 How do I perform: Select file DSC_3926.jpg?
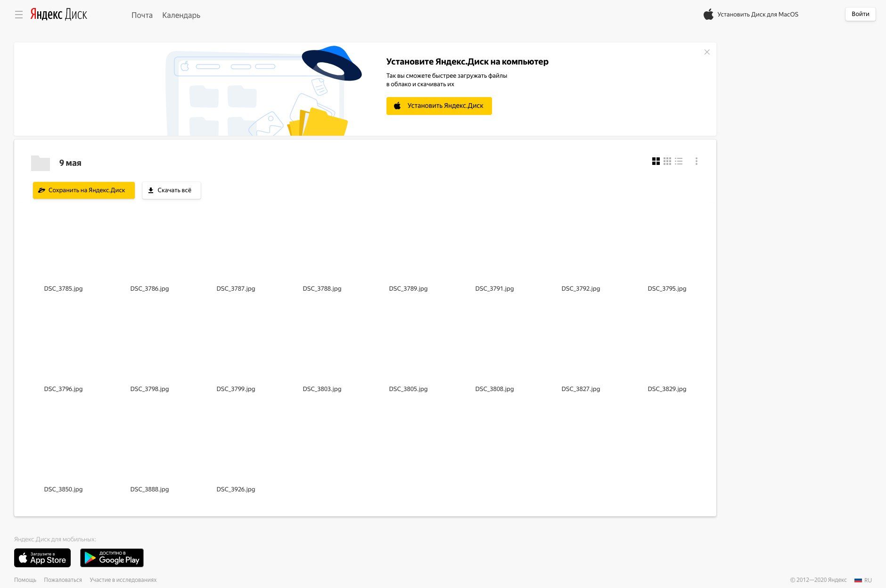(x=236, y=489)
